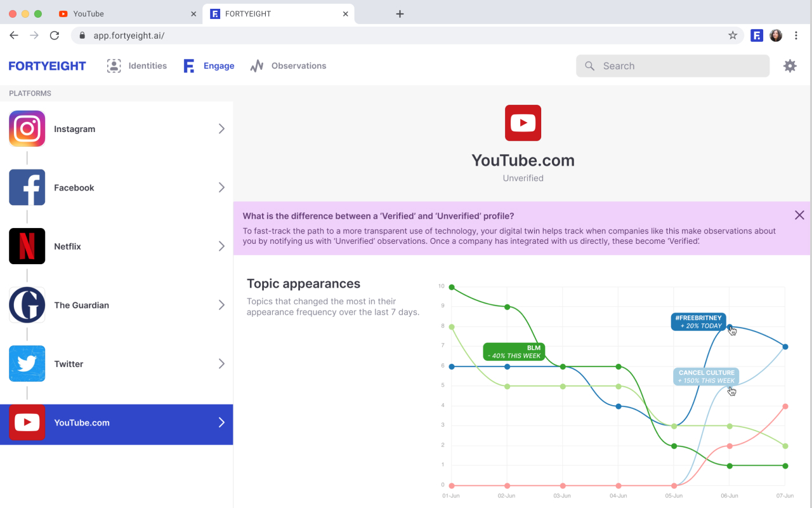The width and height of the screenshot is (812, 508).
Task: Click pink data point on 07-Jun
Action: (x=785, y=406)
